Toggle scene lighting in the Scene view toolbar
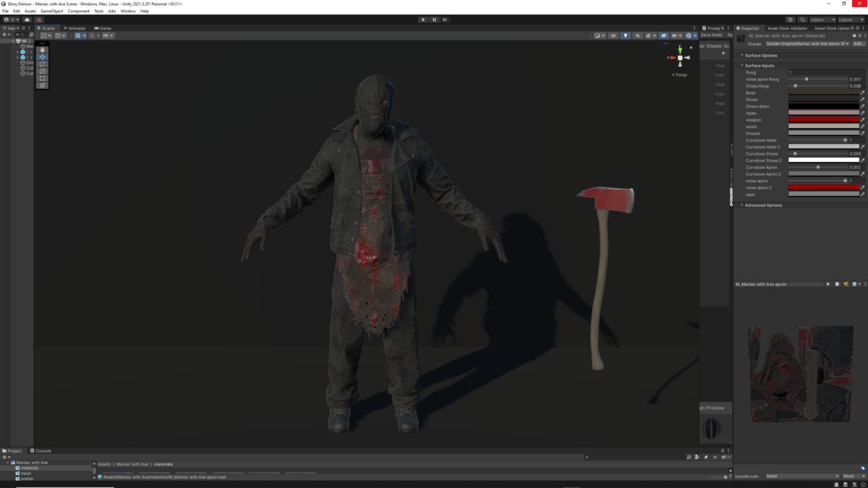 click(x=626, y=35)
